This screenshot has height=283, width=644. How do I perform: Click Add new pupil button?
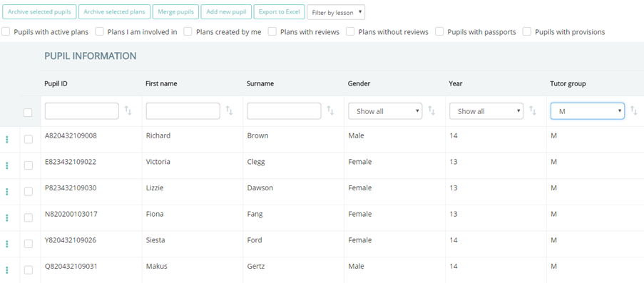226,12
